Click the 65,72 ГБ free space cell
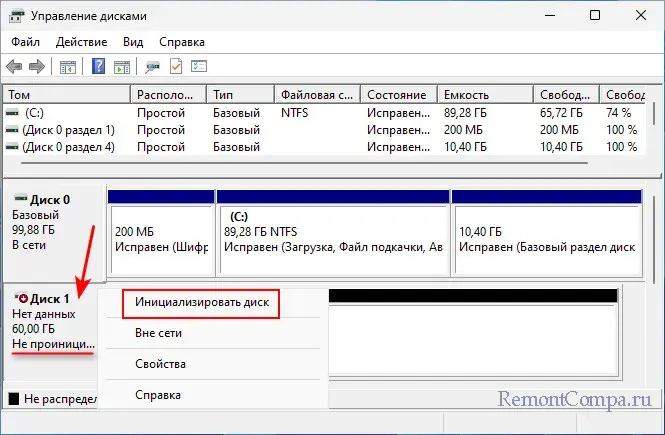 click(561, 113)
